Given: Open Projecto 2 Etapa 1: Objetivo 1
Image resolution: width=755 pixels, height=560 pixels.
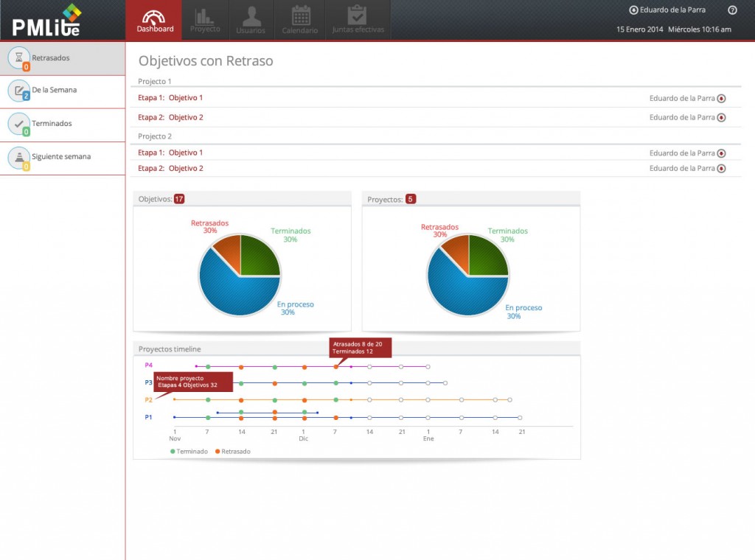Looking at the screenshot, I should tap(170, 153).
